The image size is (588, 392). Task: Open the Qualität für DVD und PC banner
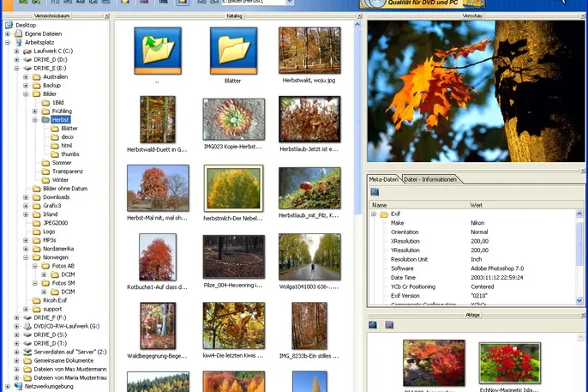click(x=422, y=3)
